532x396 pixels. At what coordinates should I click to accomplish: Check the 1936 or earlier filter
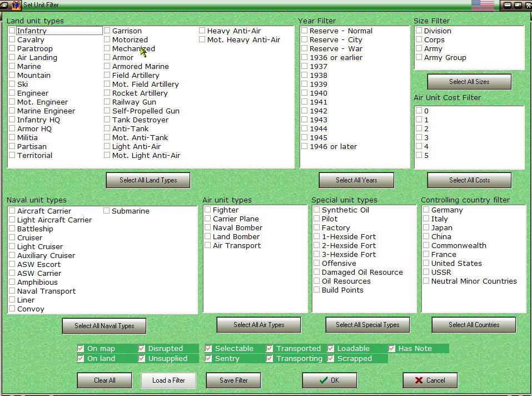click(305, 57)
